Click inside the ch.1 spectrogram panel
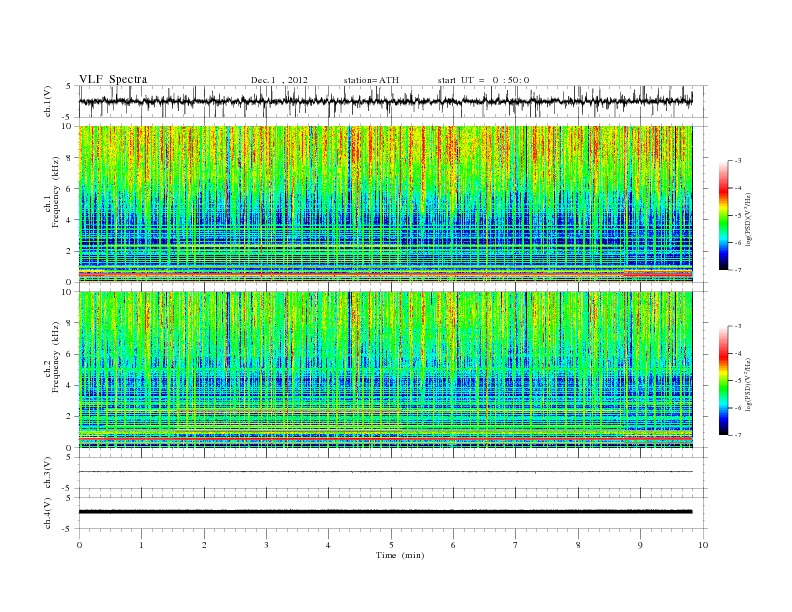 [385, 204]
